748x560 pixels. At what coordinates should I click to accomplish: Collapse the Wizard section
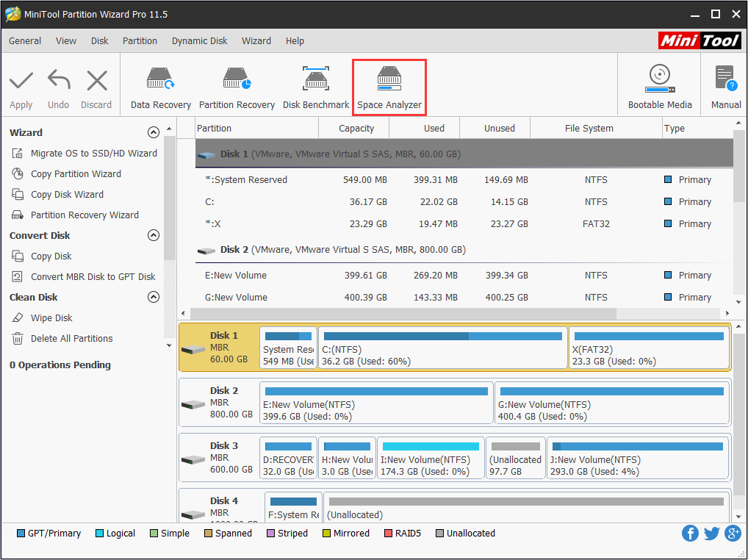pyautogui.click(x=153, y=132)
